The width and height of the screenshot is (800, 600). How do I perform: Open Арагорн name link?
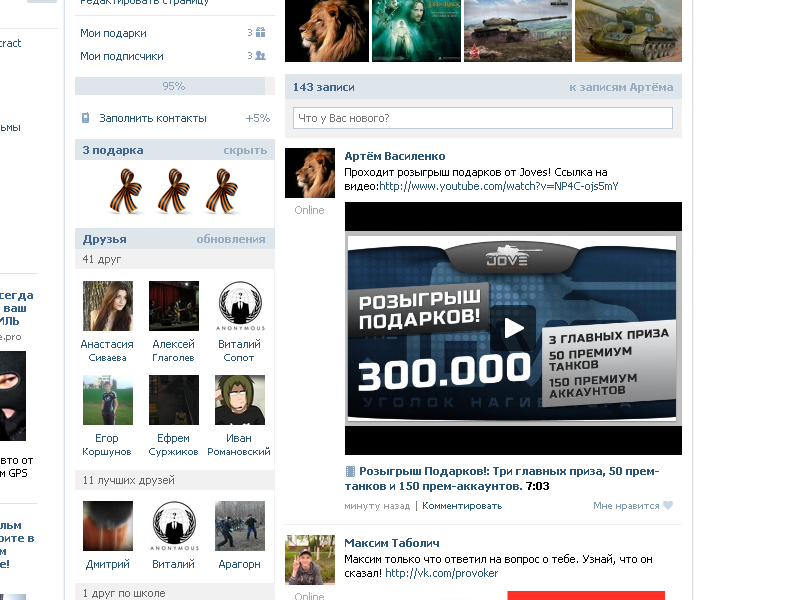[x=239, y=564]
